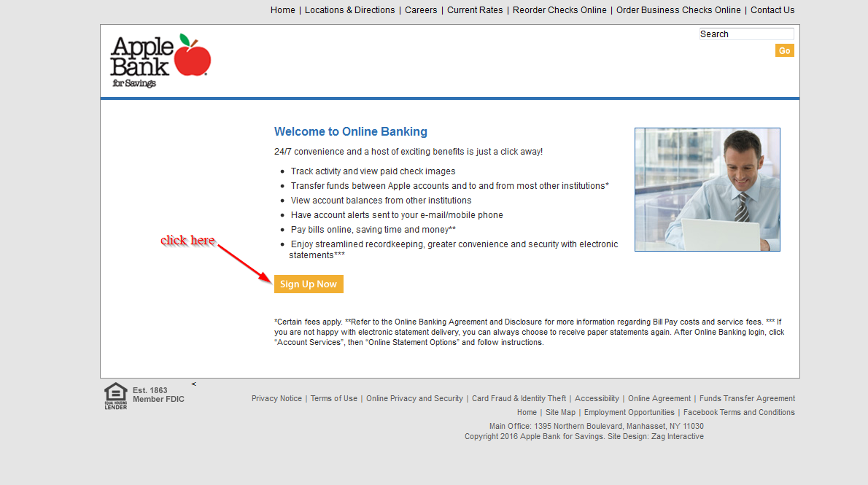Click the 'Enjoy streamlined recordkeeping' bullet

click(x=454, y=249)
